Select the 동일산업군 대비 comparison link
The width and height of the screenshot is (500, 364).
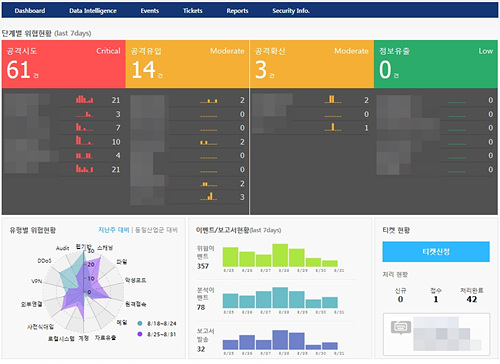[156, 230]
